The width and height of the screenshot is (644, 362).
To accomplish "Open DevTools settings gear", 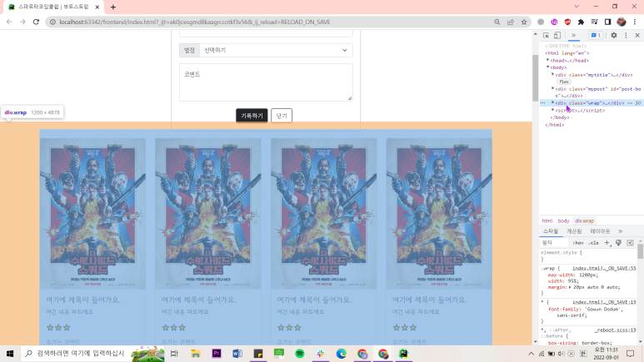I will pos(614,36).
